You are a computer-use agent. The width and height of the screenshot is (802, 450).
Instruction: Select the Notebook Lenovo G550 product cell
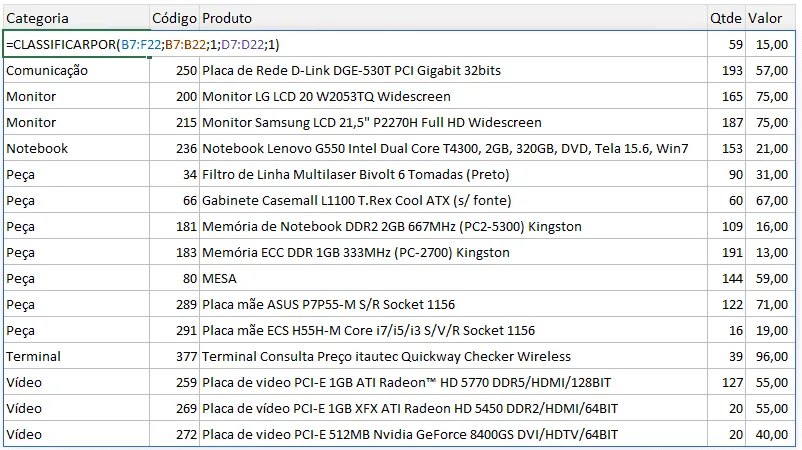click(x=453, y=148)
